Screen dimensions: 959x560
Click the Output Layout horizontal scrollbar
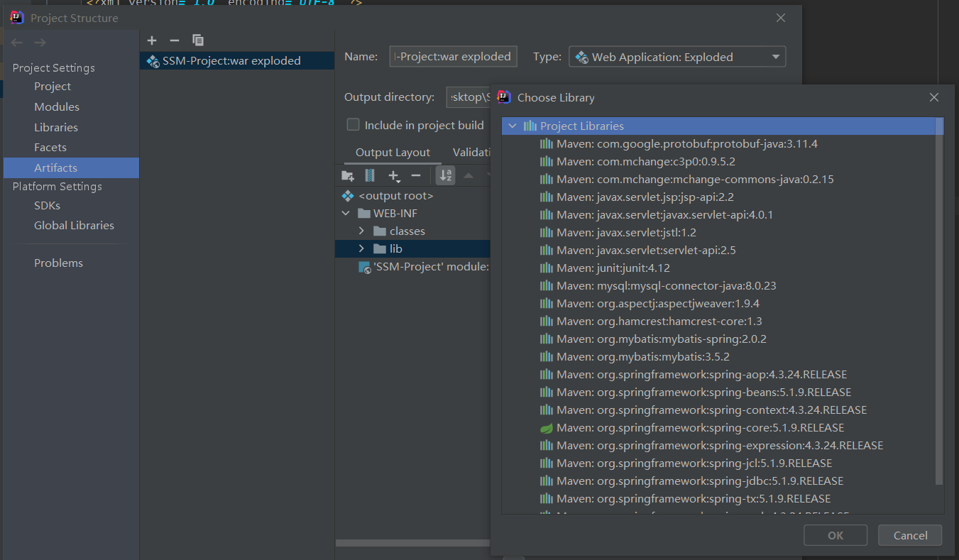click(413, 543)
